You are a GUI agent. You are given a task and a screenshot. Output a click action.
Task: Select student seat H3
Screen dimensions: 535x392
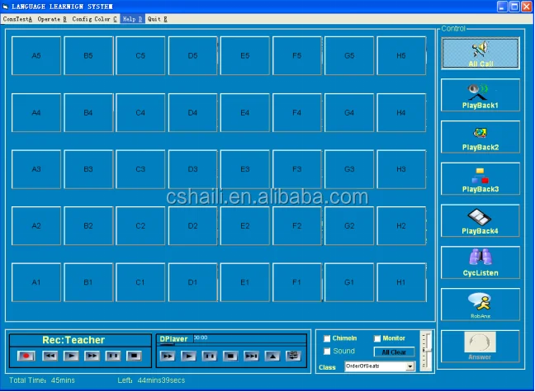coord(401,169)
